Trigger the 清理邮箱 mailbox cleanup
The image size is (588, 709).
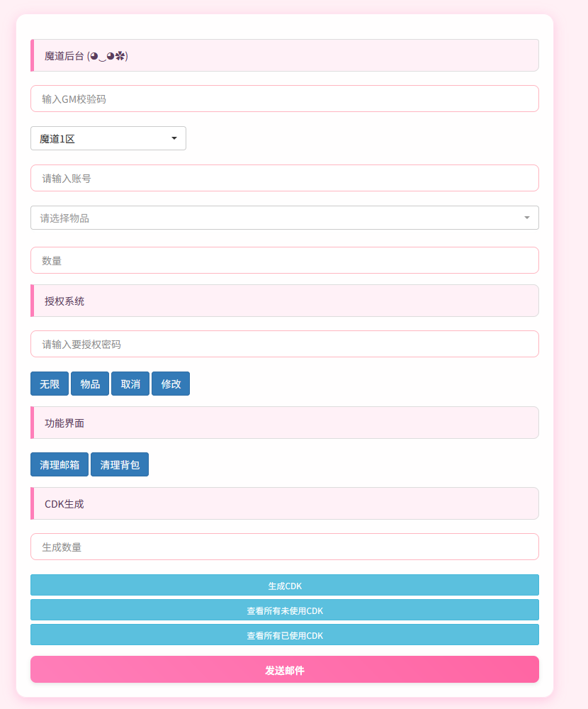[x=59, y=464]
